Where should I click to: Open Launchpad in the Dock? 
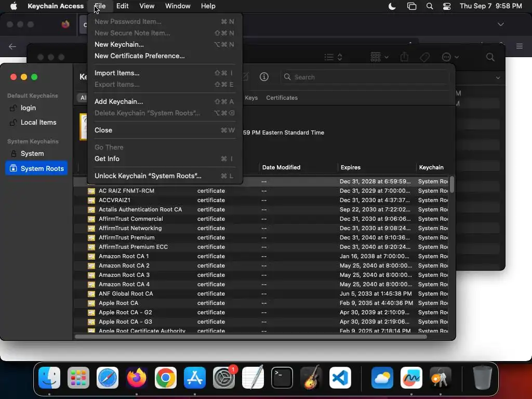(78, 378)
